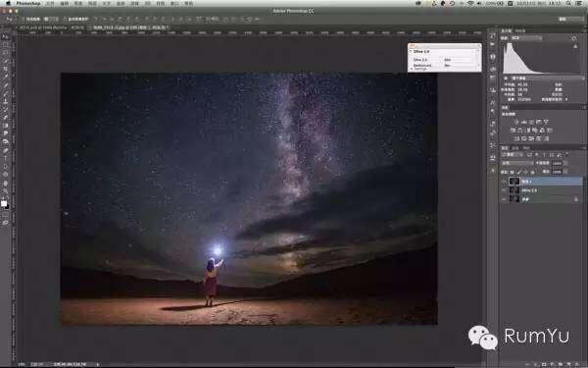Select the Crop tool
588x368 pixels.
5,69
